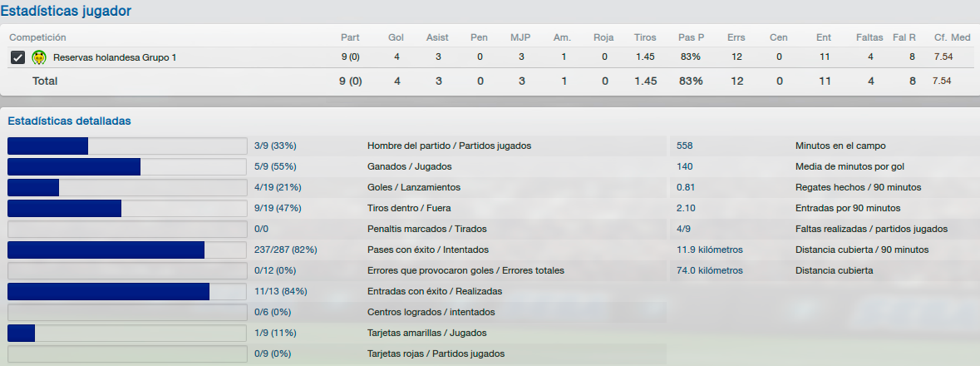The image size is (980, 366).
Task: Click the Tarjetas amarillas progress bar
Action: pyautogui.click(x=127, y=333)
